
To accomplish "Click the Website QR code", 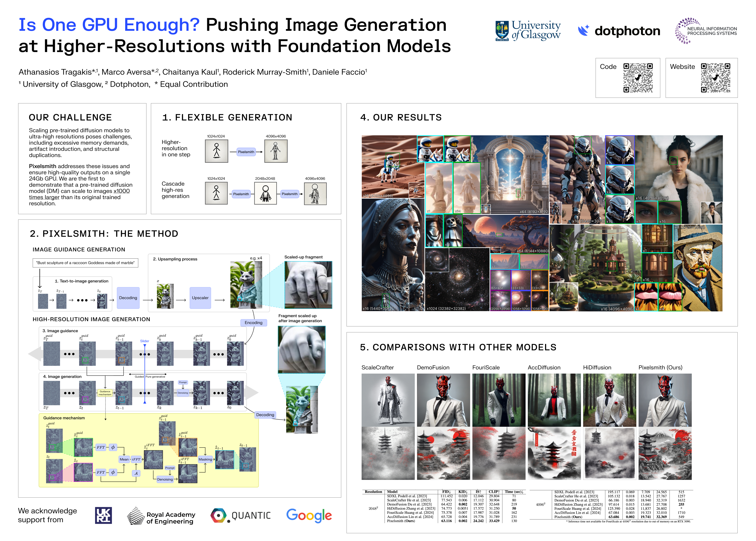I will point(715,78).
